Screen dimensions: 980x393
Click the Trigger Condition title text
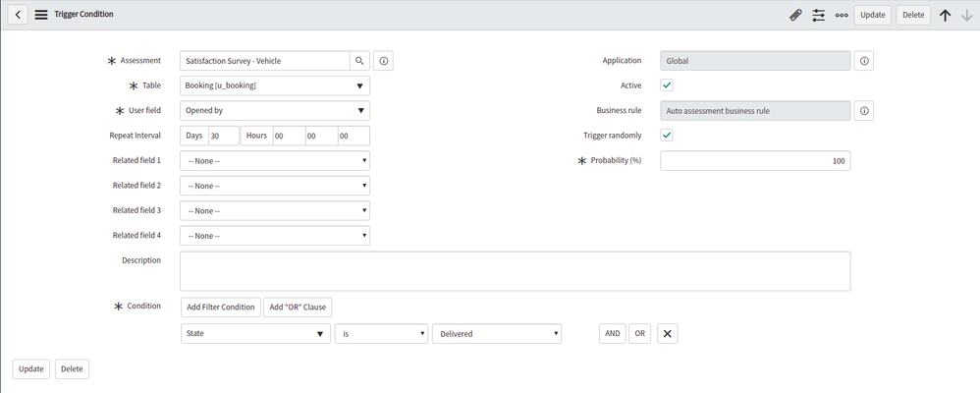pyautogui.click(x=83, y=14)
